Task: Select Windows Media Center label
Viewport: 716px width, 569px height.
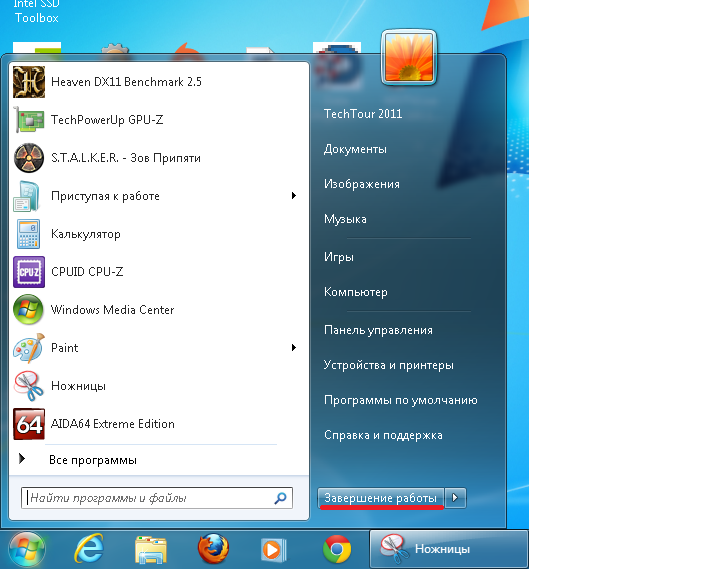Action: 112,310
